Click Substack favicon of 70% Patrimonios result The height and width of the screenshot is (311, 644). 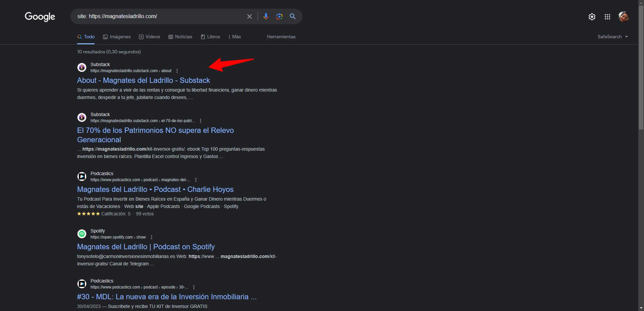[x=82, y=117]
